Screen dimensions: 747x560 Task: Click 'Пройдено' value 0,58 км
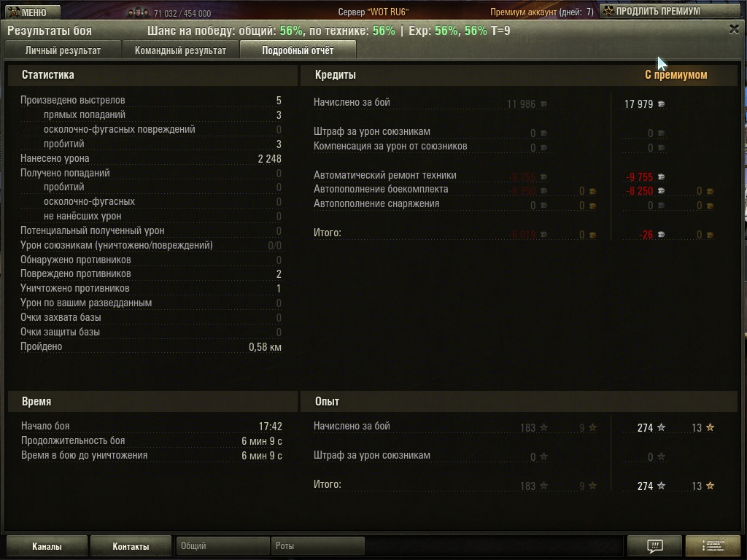(x=265, y=347)
